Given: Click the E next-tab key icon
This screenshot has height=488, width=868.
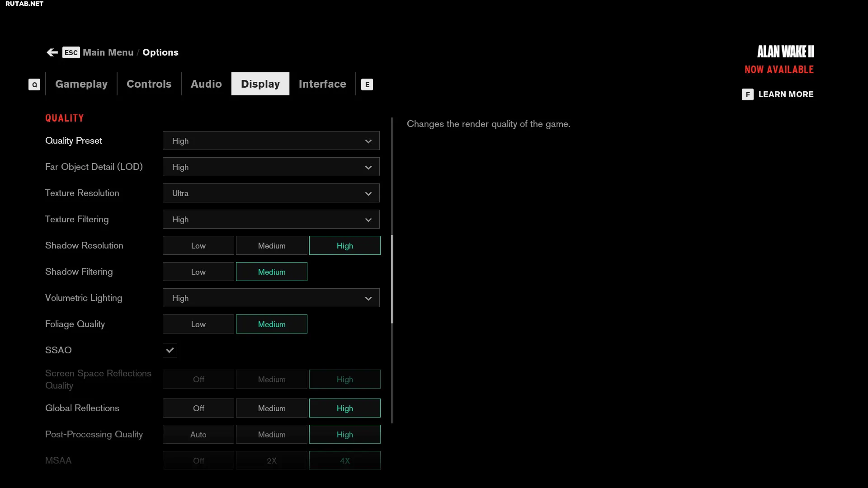Looking at the screenshot, I should click(367, 84).
